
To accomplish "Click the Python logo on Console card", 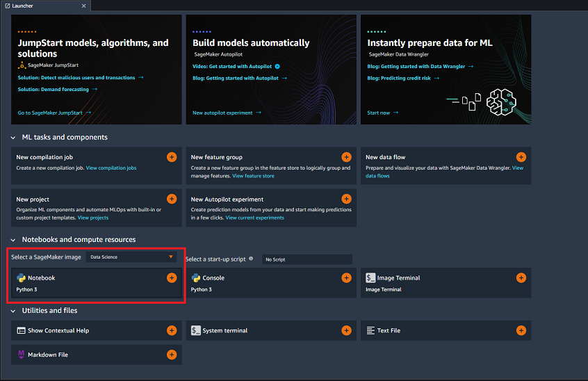I will 196,278.
